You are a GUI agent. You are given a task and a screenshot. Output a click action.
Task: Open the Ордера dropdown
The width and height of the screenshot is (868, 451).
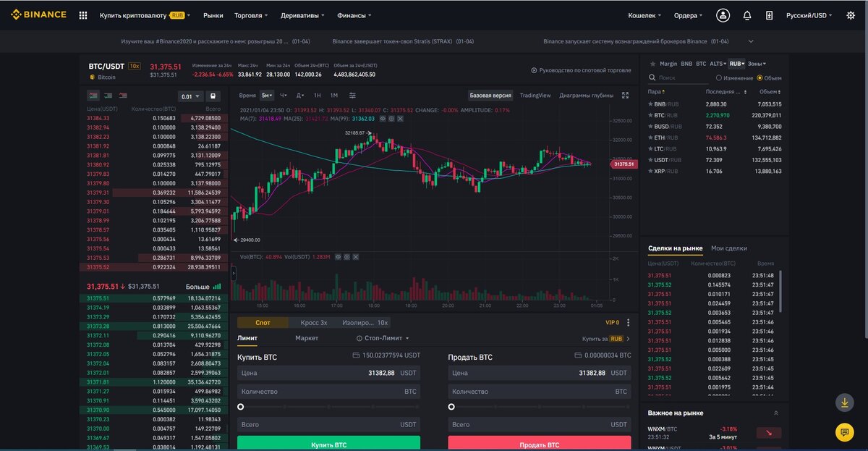pyautogui.click(x=689, y=15)
